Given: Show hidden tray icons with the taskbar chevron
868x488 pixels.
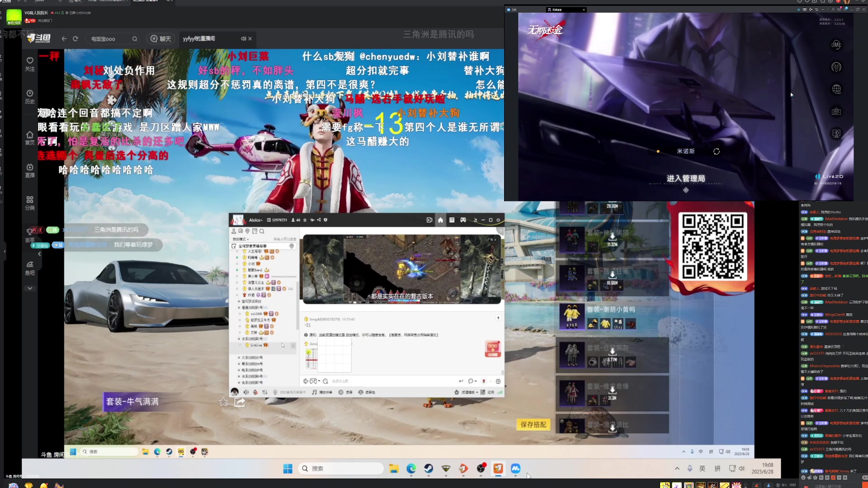Looking at the screenshot, I should click(677, 469).
